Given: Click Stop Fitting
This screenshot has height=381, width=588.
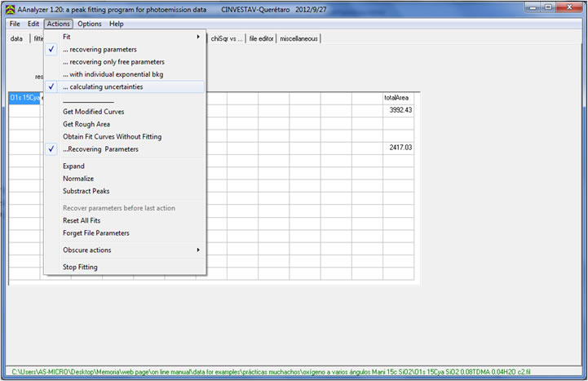Looking at the screenshot, I should pos(80,267).
